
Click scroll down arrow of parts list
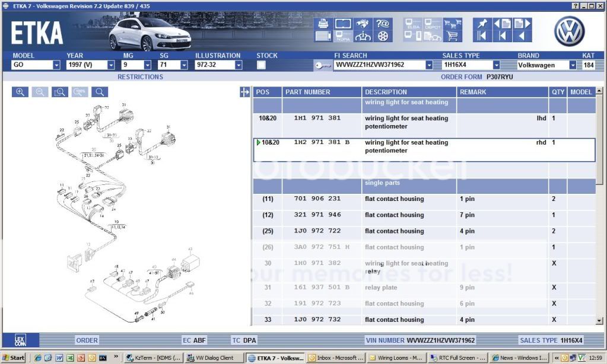[599, 320]
